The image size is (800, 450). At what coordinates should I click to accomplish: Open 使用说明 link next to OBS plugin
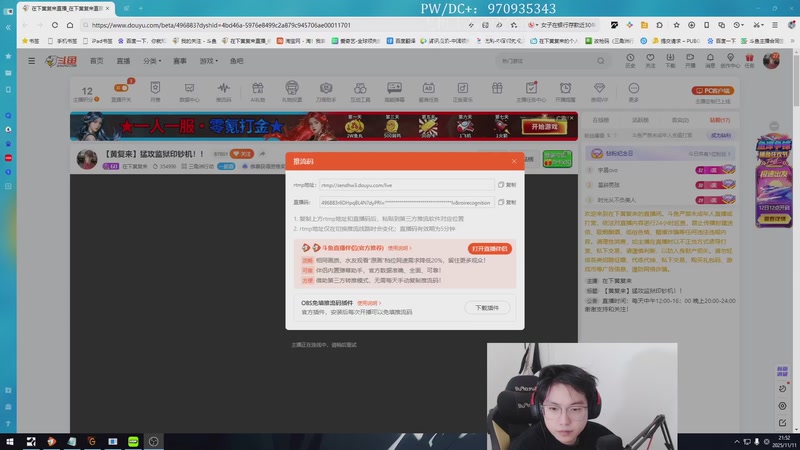click(x=368, y=303)
